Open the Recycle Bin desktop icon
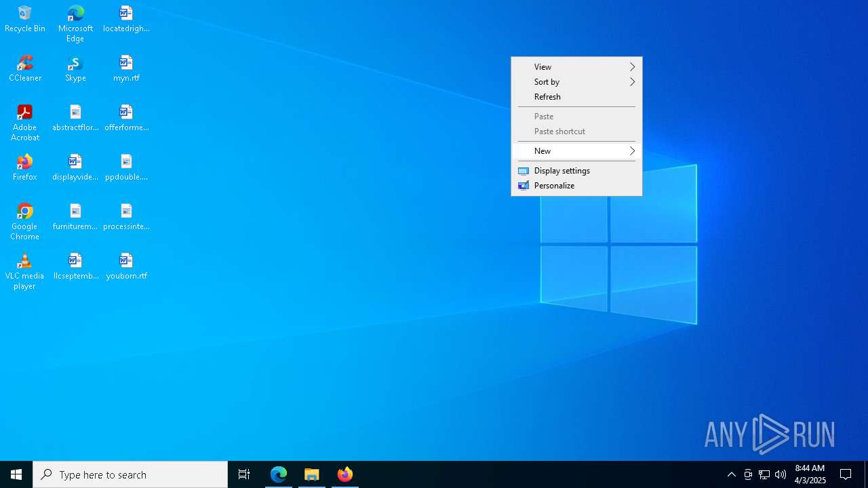The width and height of the screenshot is (868, 488). coord(25,19)
